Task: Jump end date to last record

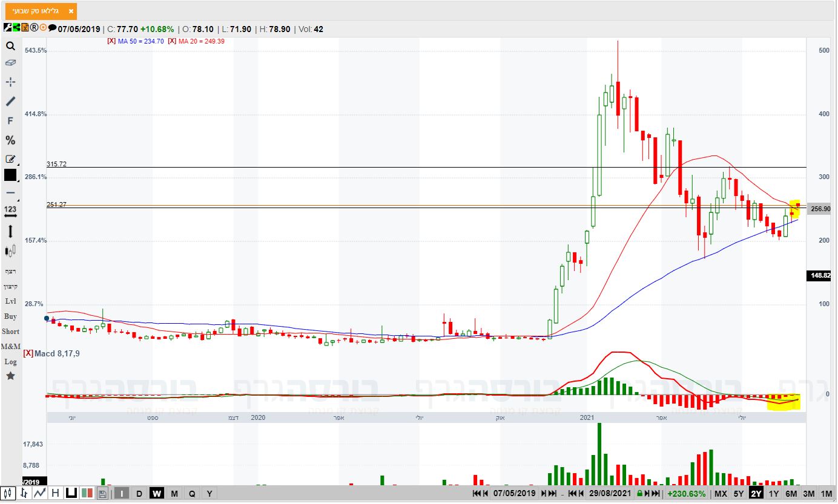Action: tap(656, 494)
